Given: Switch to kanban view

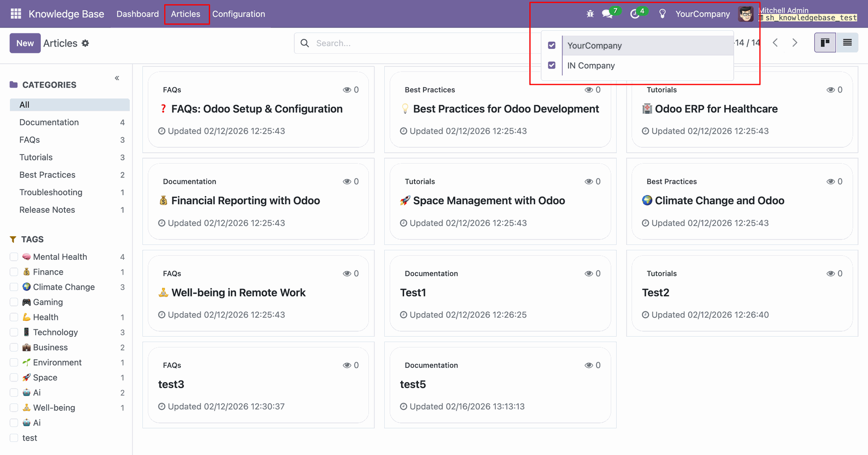Looking at the screenshot, I should click(x=825, y=43).
